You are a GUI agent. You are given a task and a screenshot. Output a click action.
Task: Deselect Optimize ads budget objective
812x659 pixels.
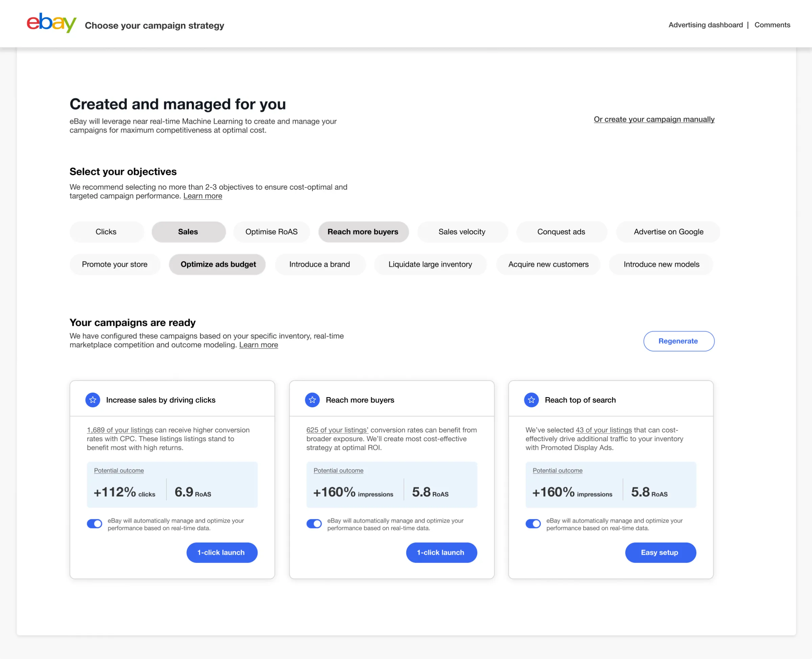[218, 265]
